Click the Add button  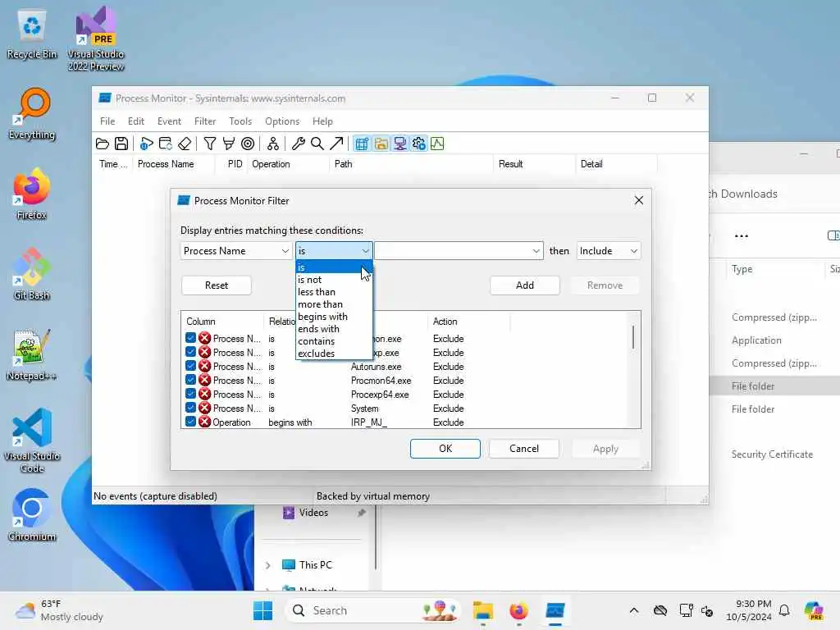click(x=525, y=285)
